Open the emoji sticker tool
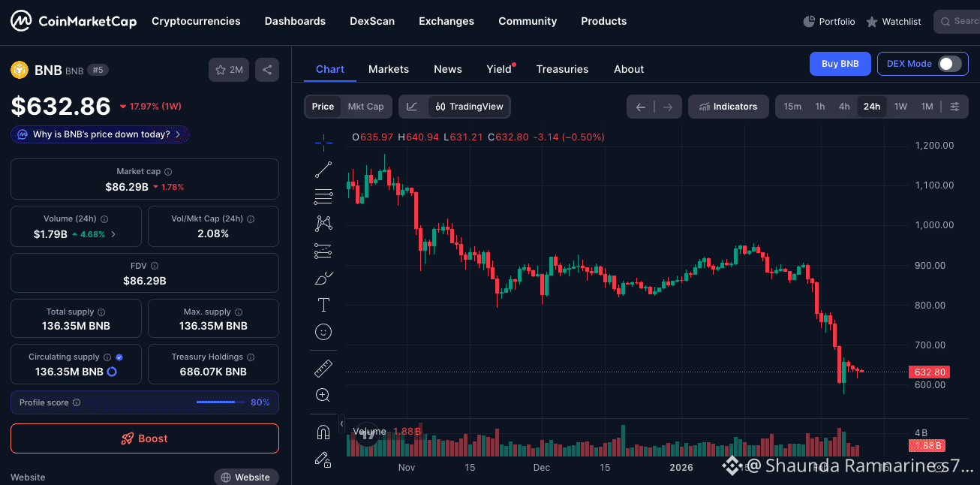This screenshot has width=980, height=485. click(323, 332)
